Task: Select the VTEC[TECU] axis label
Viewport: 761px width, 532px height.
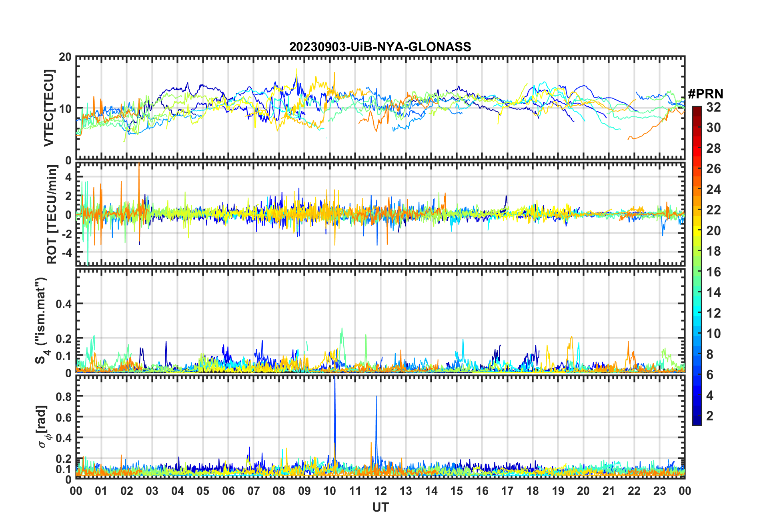Action: click(x=49, y=108)
